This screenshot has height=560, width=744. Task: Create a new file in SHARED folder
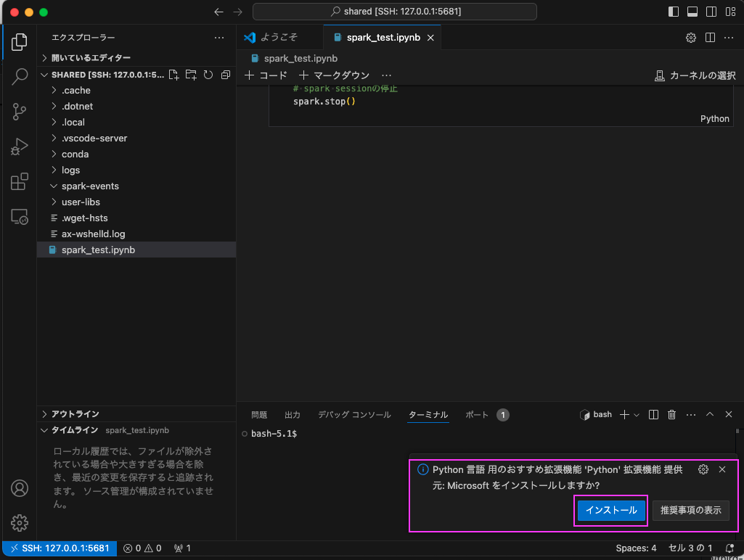(173, 75)
